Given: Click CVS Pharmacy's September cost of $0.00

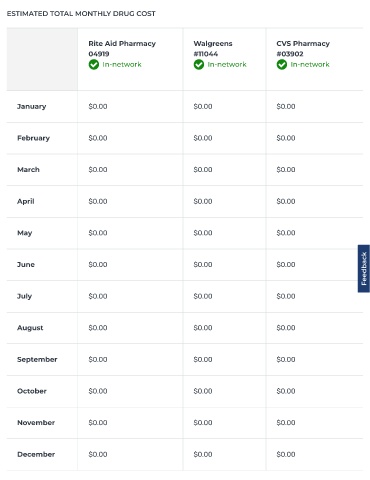Looking at the screenshot, I should coord(286,359).
